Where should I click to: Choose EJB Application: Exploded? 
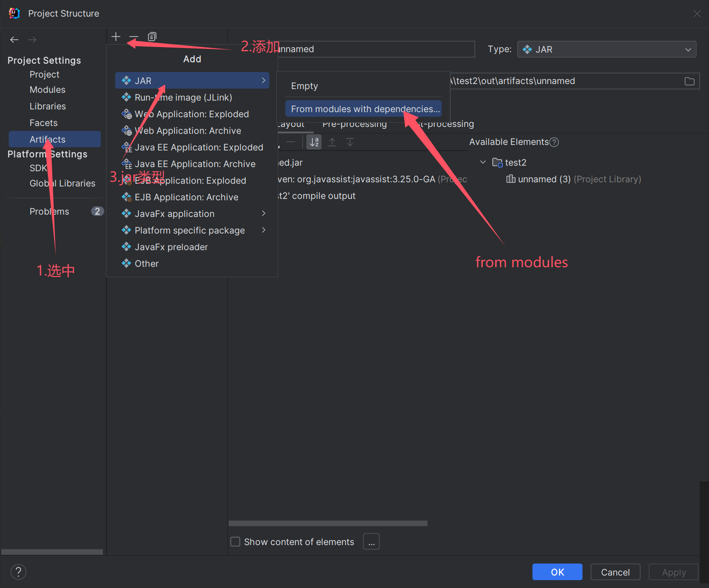192,180
